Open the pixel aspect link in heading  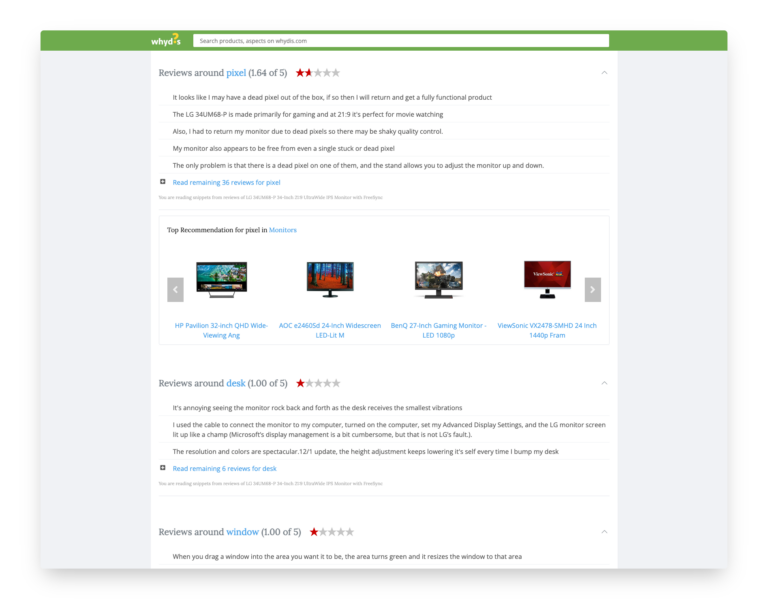[x=236, y=73]
